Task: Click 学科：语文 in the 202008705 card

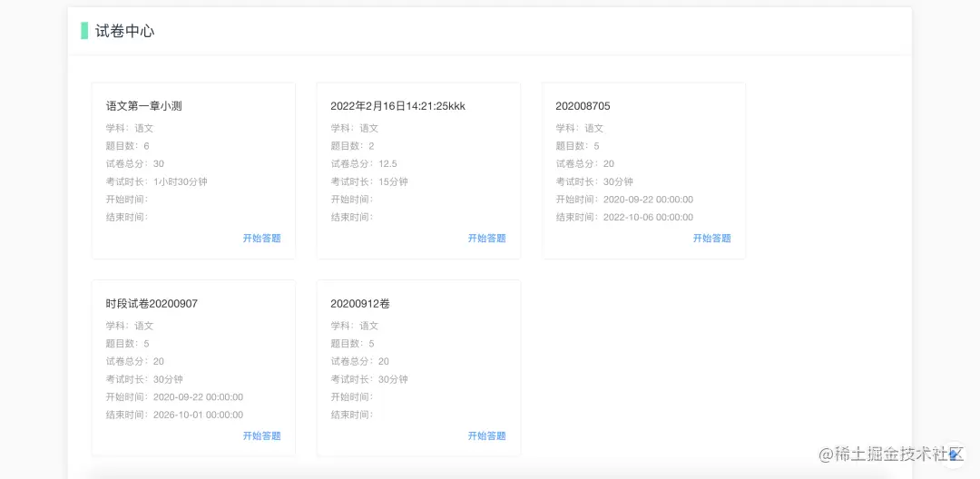Action: (579, 129)
